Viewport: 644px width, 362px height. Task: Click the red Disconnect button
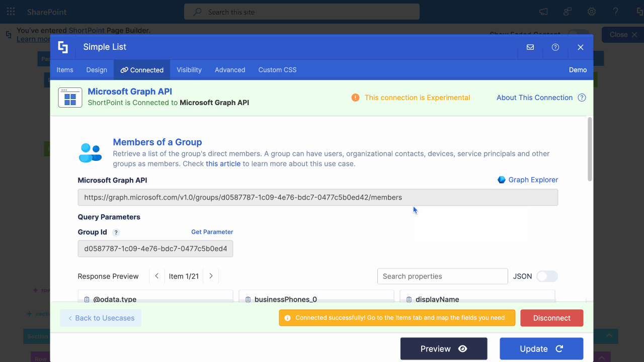[552, 318]
